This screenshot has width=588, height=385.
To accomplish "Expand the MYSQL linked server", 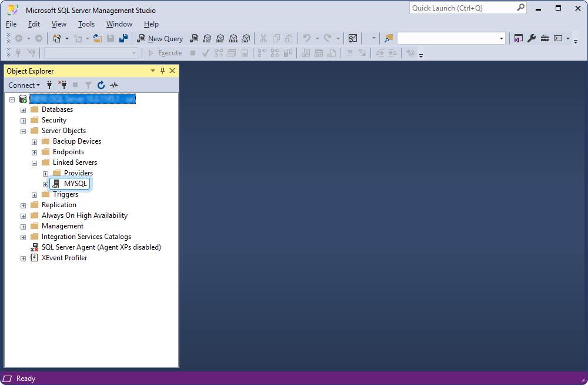I will pos(45,184).
